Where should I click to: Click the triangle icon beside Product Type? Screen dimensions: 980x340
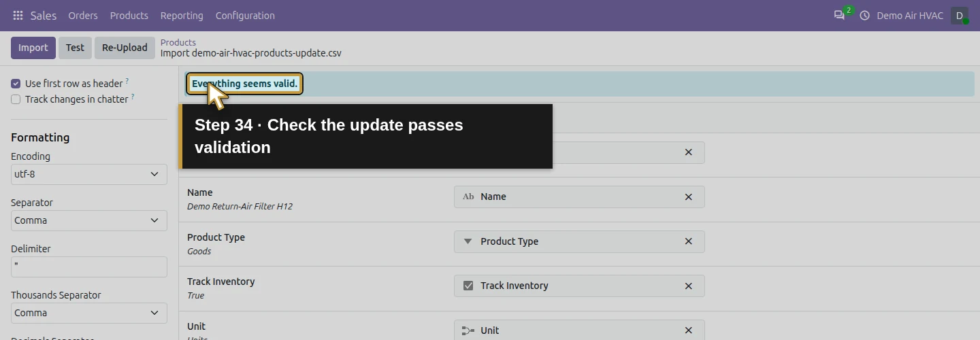(x=468, y=241)
